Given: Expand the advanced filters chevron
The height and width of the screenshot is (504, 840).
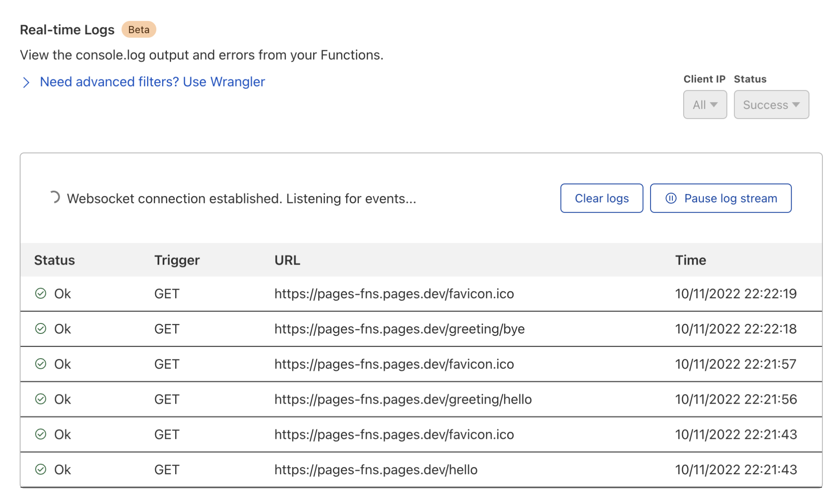Looking at the screenshot, I should tap(26, 82).
